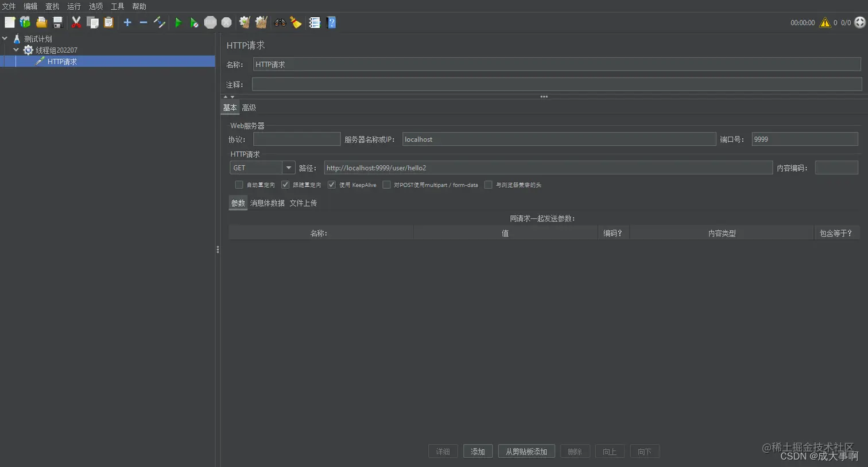
Task: Expand all nodes with the plus icon
Action: pyautogui.click(x=127, y=22)
